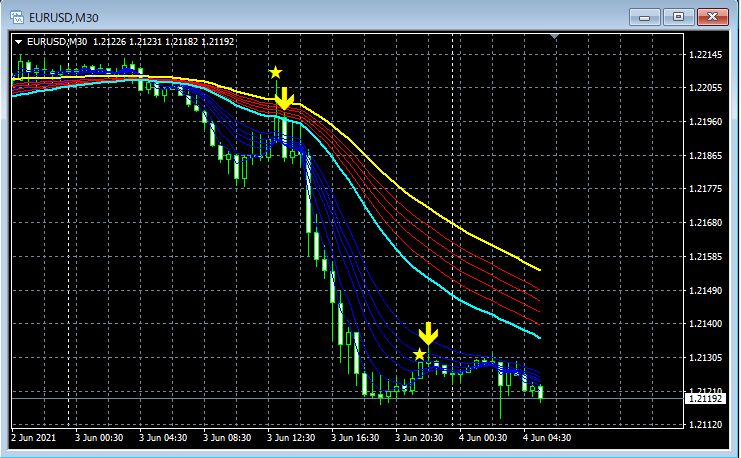Click the low value 1.21182 in chart header

click(181, 42)
